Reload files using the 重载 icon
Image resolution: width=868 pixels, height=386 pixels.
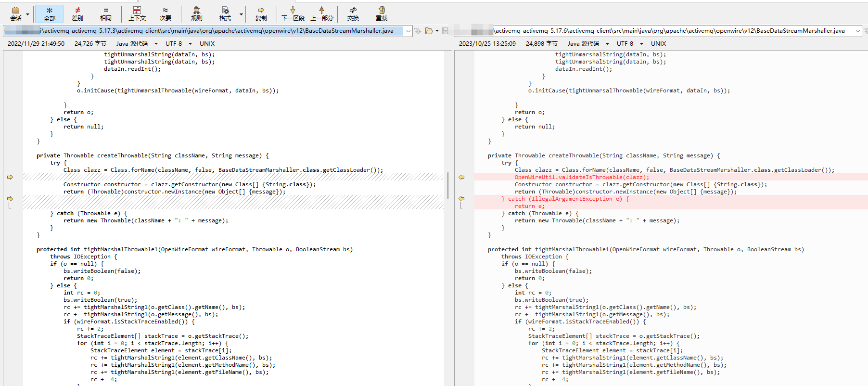click(382, 13)
